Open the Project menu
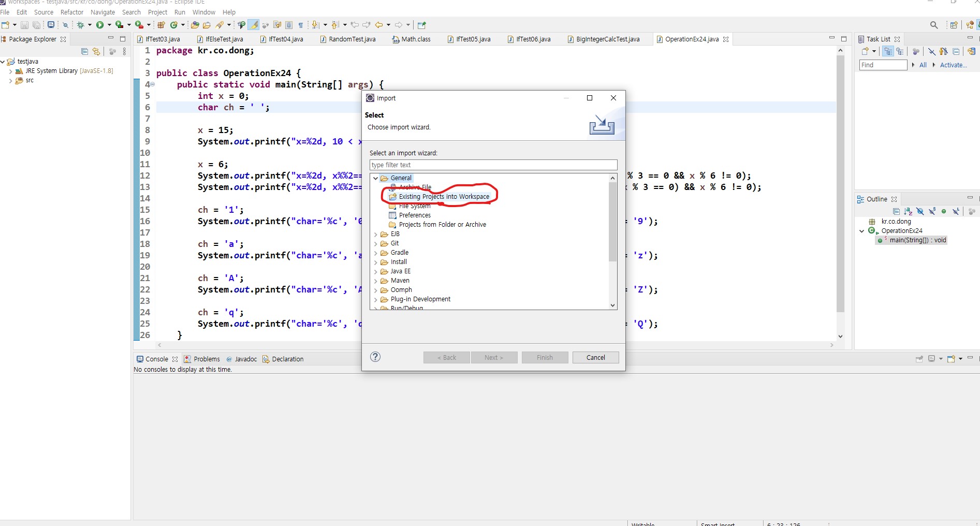This screenshot has width=980, height=526. [x=157, y=12]
